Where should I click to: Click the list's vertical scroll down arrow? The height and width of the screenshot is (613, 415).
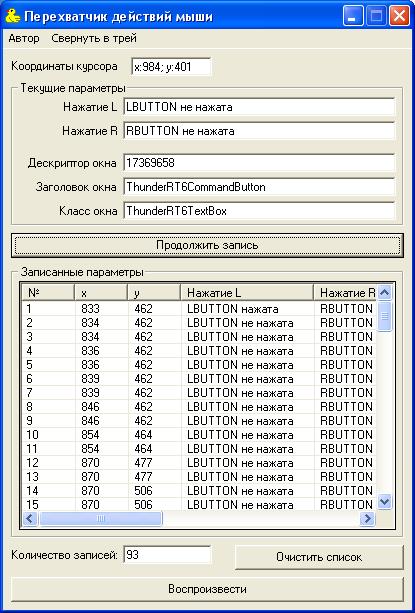tap(385, 502)
